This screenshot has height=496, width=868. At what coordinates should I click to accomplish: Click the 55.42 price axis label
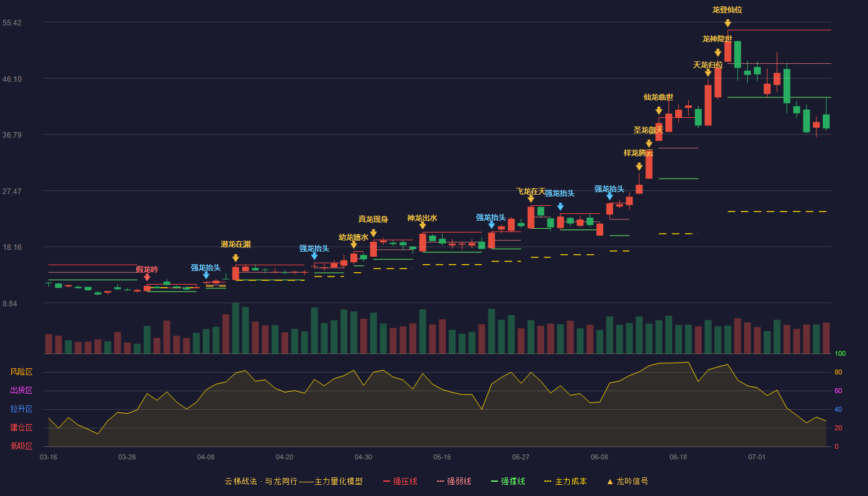12,23
